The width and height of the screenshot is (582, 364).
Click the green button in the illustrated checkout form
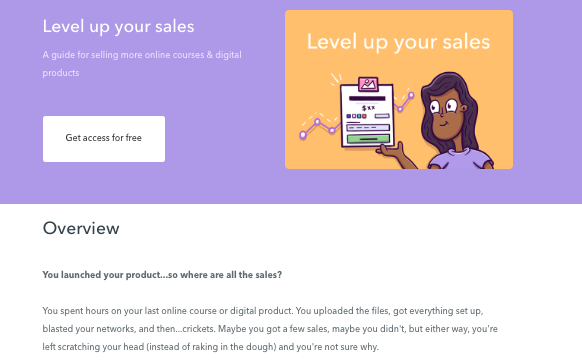click(368, 139)
